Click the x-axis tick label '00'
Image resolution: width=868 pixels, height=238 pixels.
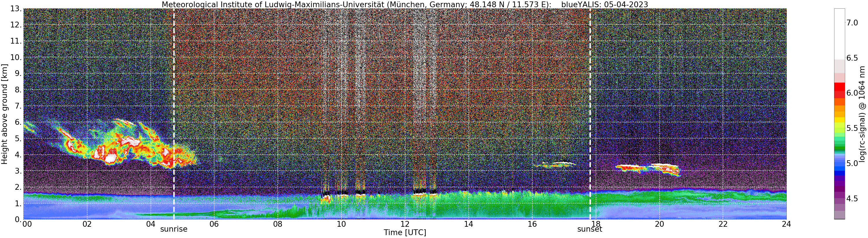click(x=27, y=224)
